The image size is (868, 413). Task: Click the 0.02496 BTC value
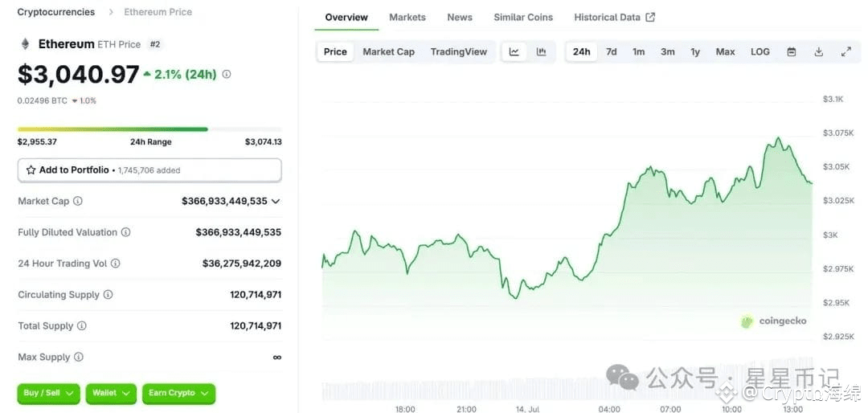click(x=42, y=100)
